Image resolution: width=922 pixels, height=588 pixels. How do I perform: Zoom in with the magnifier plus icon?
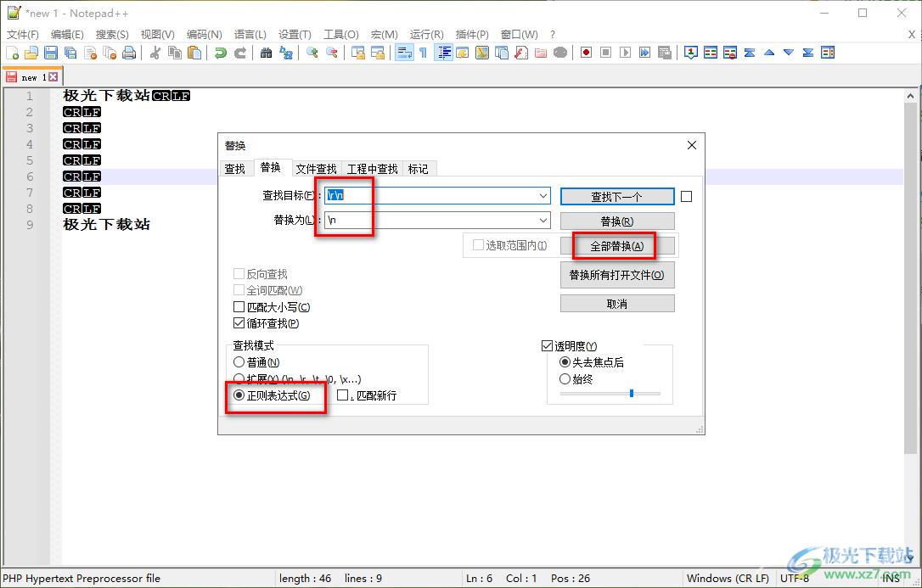(312, 53)
